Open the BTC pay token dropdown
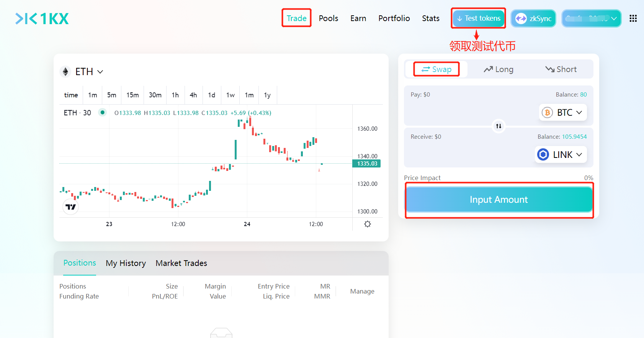 click(563, 113)
